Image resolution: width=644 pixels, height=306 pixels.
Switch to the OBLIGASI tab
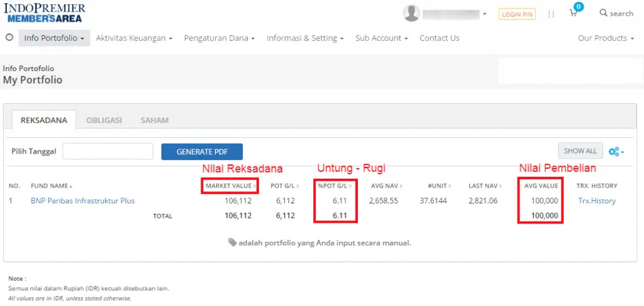[104, 120]
